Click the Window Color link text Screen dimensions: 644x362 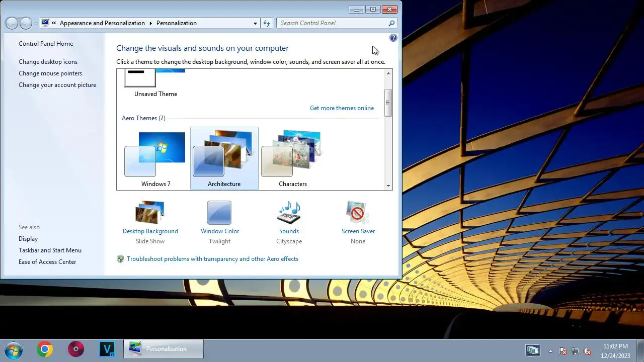[220, 231]
